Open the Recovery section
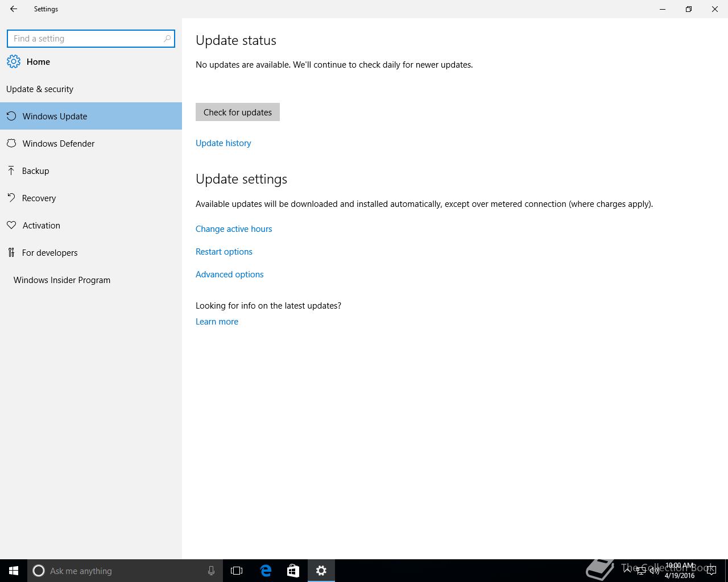The height and width of the screenshot is (582, 728). coord(91,198)
